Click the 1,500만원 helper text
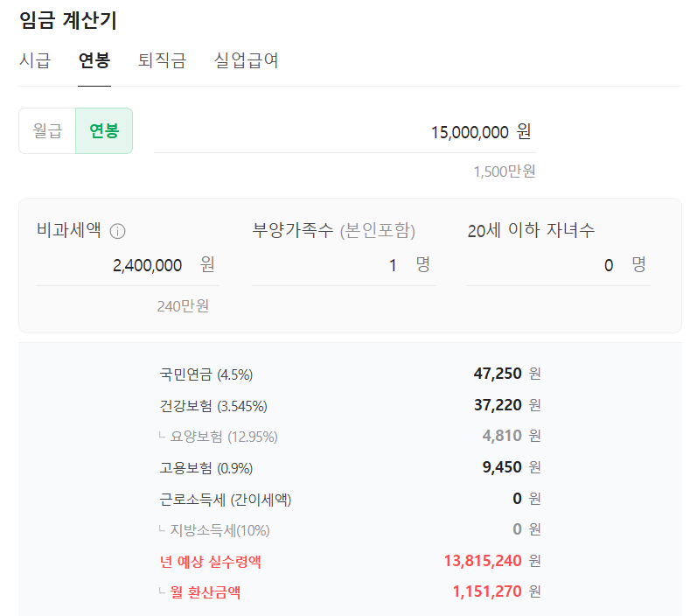Screen dimensions: 697x616 [x=504, y=171]
